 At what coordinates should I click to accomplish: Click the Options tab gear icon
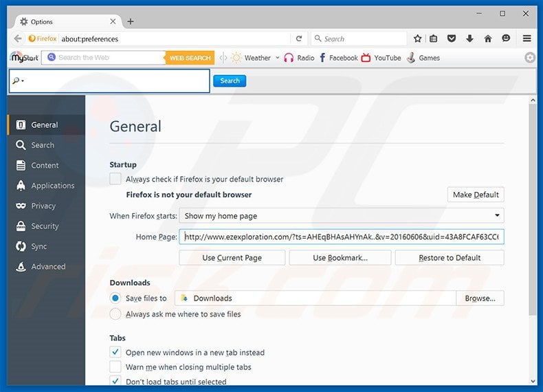pyautogui.click(x=23, y=21)
